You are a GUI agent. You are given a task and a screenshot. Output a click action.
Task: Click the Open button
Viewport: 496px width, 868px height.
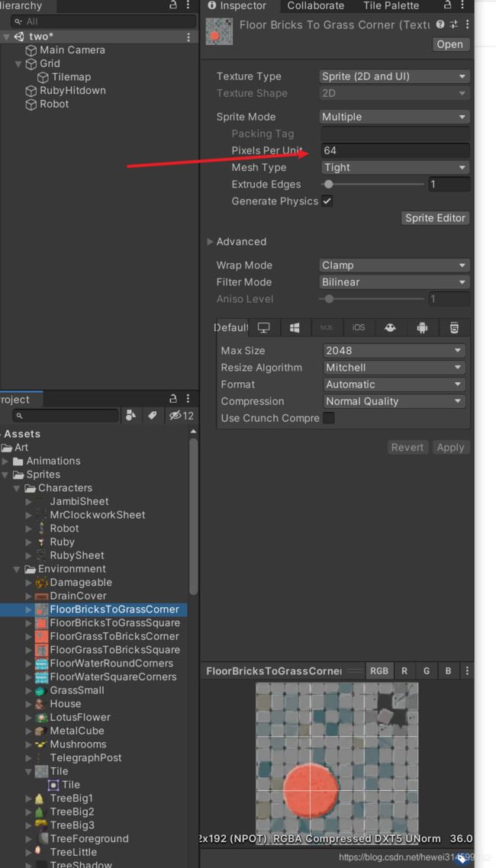coord(449,44)
